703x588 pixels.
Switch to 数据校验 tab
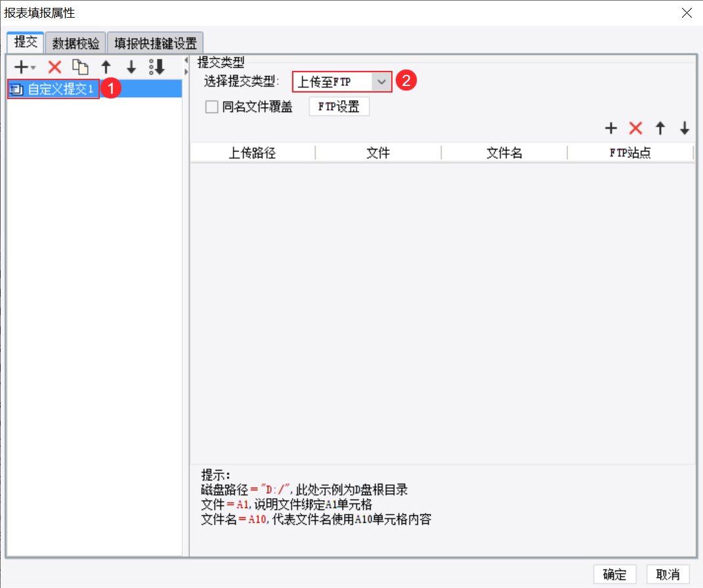click(x=75, y=43)
